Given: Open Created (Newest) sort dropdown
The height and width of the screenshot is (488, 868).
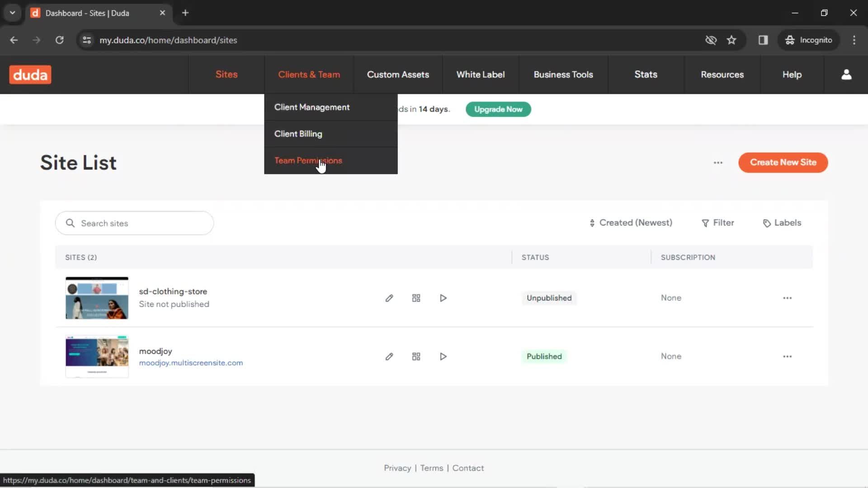Looking at the screenshot, I should click(631, 223).
